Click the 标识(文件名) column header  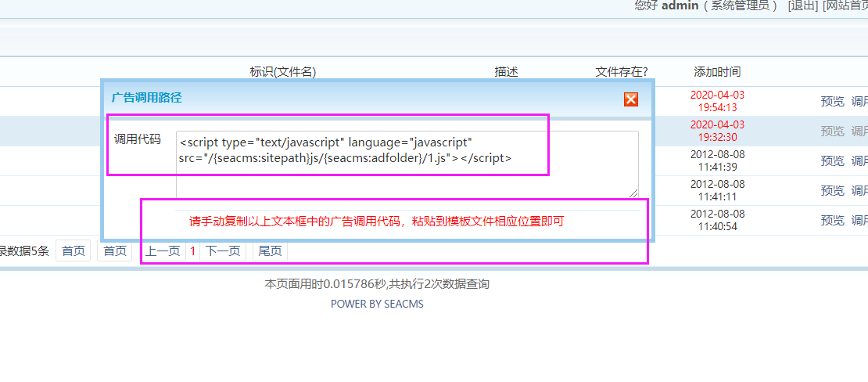click(283, 71)
